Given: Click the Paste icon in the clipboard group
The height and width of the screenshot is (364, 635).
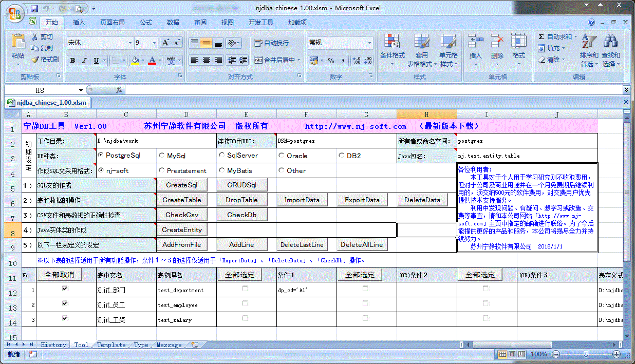Looking at the screenshot, I should pyautogui.click(x=18, y=41).
